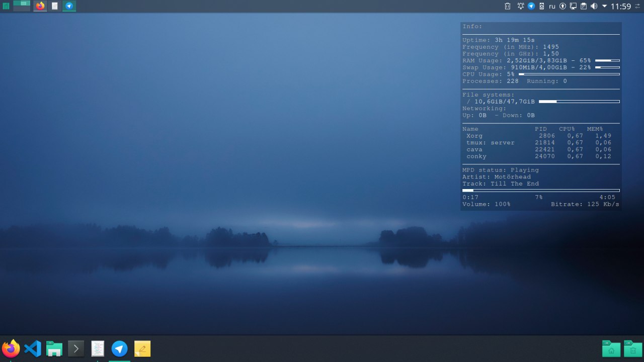Screen dimensions: 644x362
Task: Click "Processes: 228" text in conky
Action: click(x=491, y=81)
